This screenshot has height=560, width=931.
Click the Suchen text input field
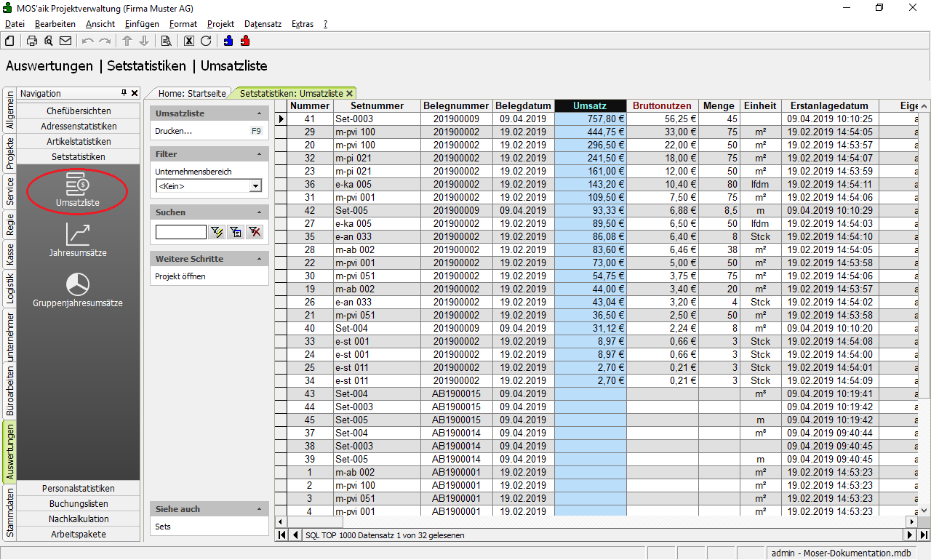pos(180,232)
